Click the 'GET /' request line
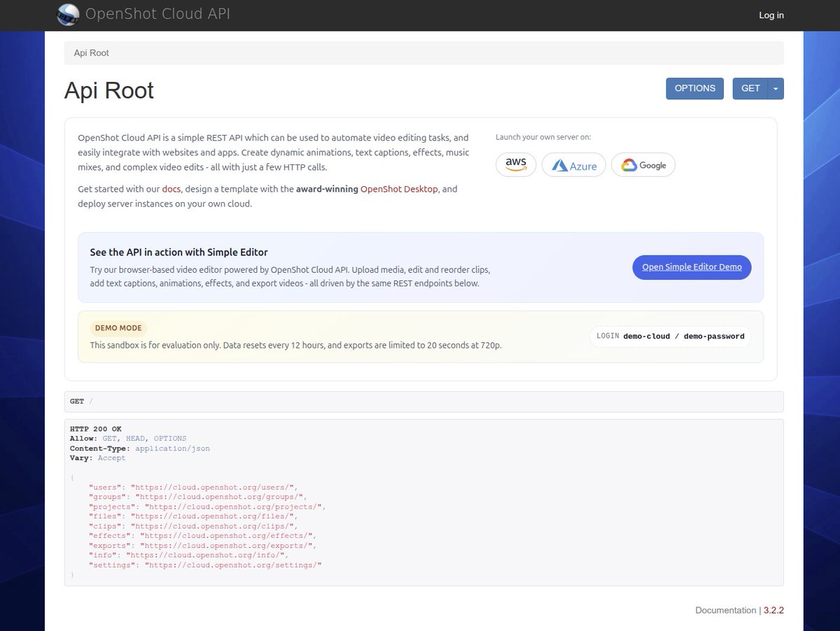This screenshot has width=840, height=631. (x=81, y=402)
